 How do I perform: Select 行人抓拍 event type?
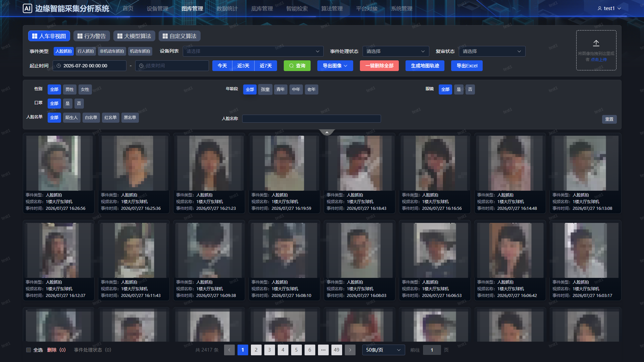pos(86,51)
